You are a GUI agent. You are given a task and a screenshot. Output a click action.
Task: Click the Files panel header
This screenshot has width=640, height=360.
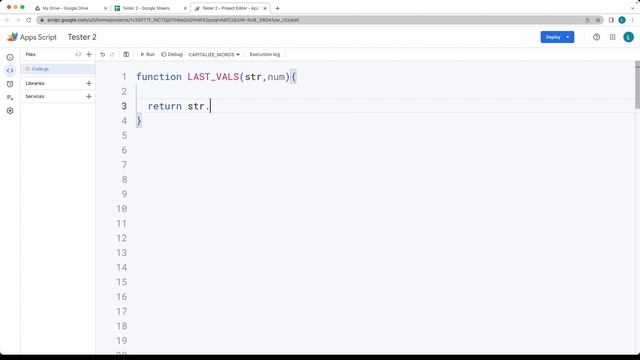pyautogui.click(x=31, y=54)
